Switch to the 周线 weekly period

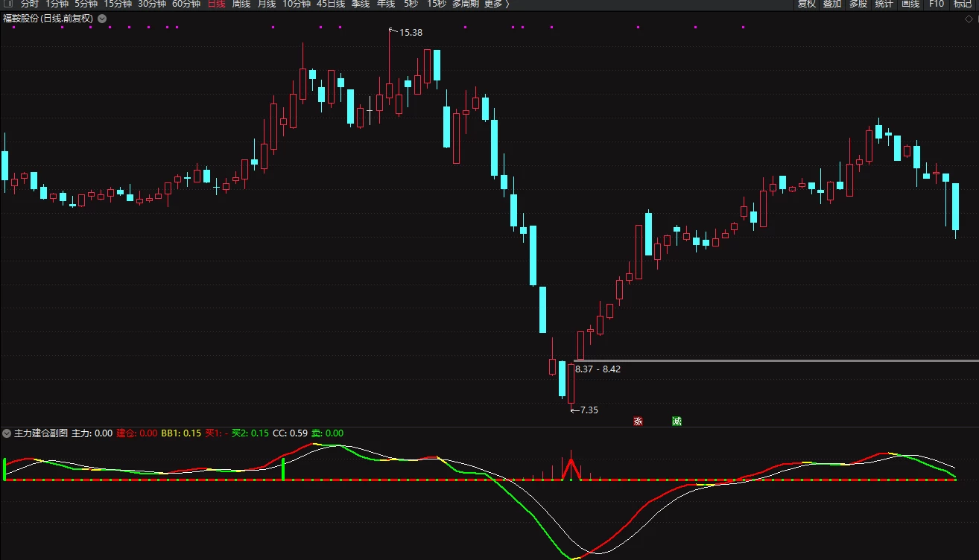tap(241, 4)
